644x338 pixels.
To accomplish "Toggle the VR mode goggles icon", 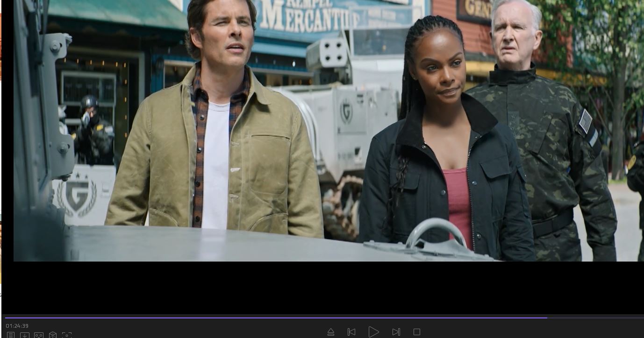I will point(39,335).
